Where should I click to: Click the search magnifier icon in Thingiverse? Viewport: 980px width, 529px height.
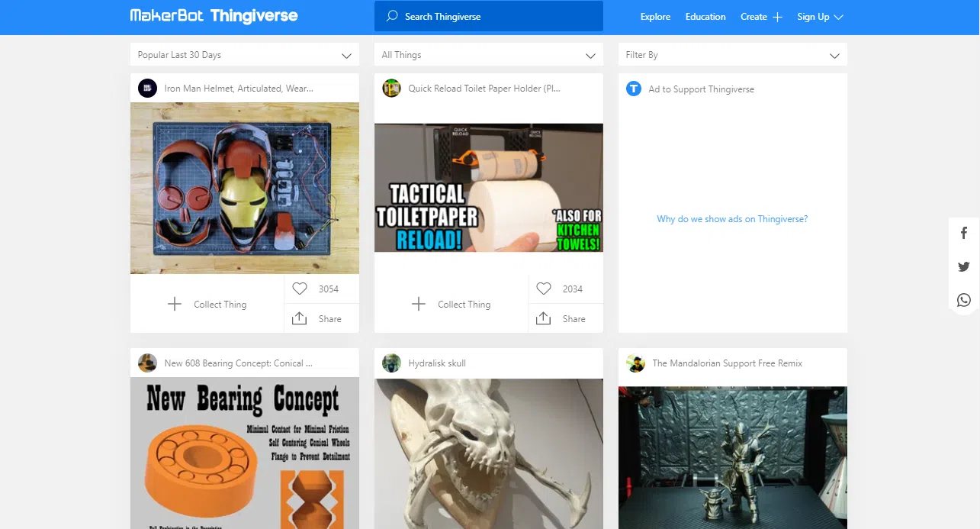tap(391, 16)
